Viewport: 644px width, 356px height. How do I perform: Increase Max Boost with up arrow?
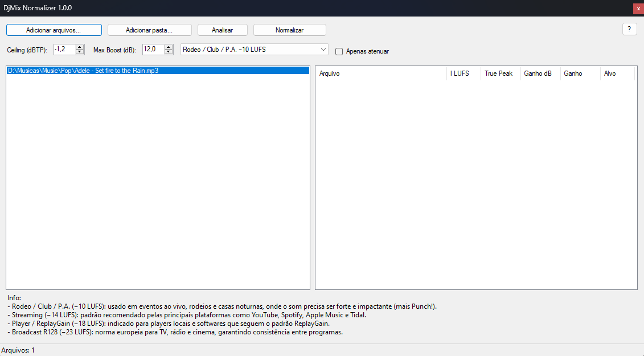(x=169, y=47)
